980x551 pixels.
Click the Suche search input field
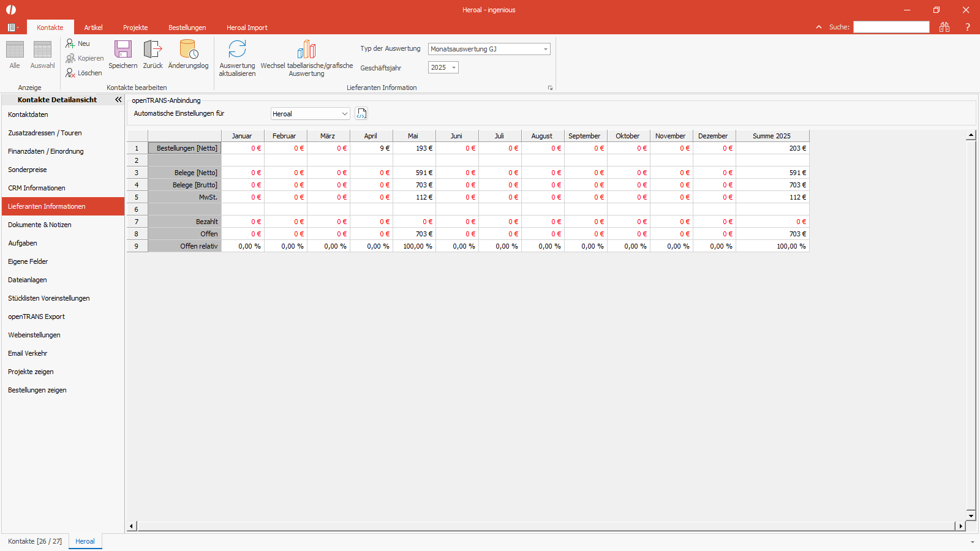891,27
